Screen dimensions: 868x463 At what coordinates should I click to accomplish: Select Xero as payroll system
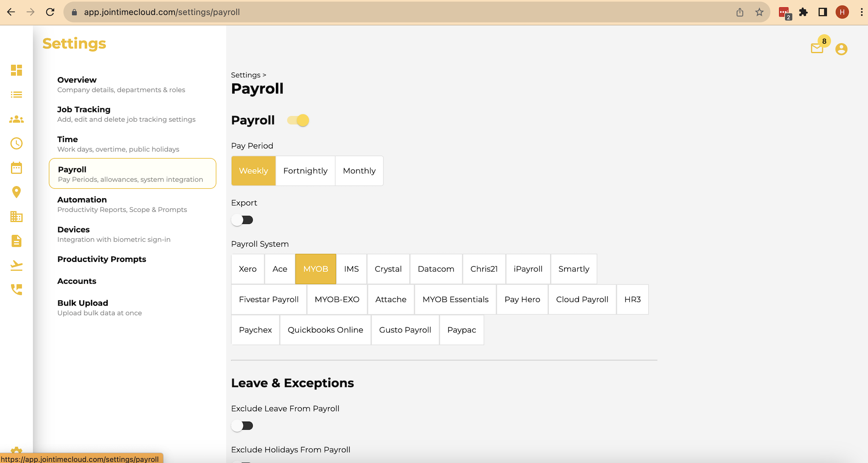(x=247, y=269)
